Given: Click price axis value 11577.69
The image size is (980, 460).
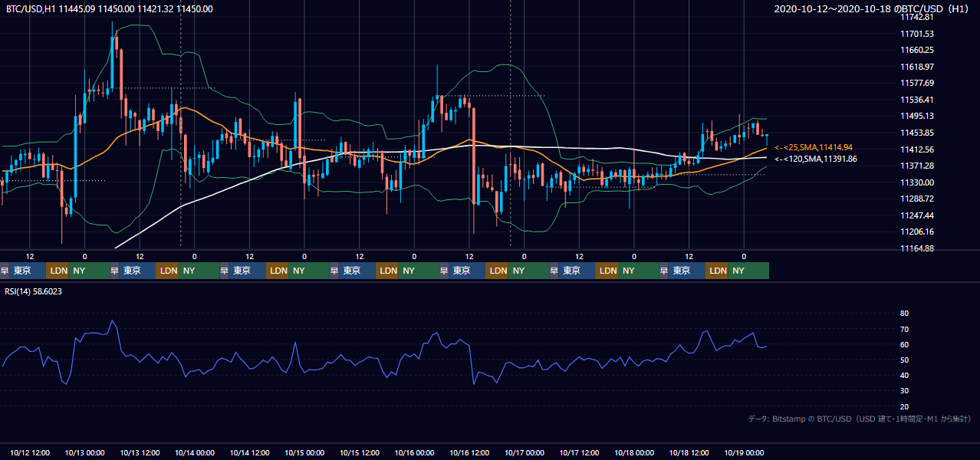Looking at the screenshot, I should coord(916,83).
